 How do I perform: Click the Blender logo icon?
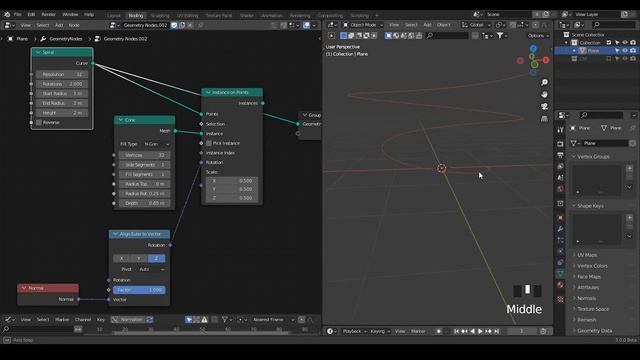(7, 14)
